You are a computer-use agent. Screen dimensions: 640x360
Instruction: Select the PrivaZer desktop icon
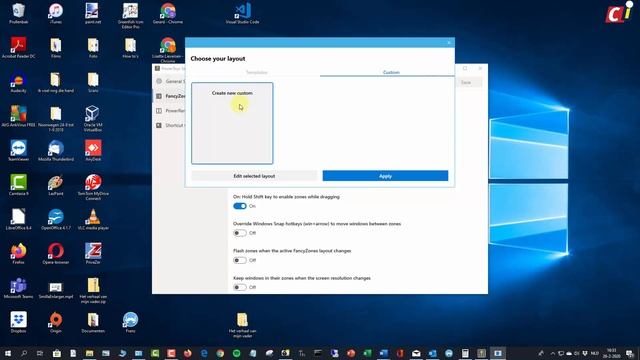(x=93, y=253)
